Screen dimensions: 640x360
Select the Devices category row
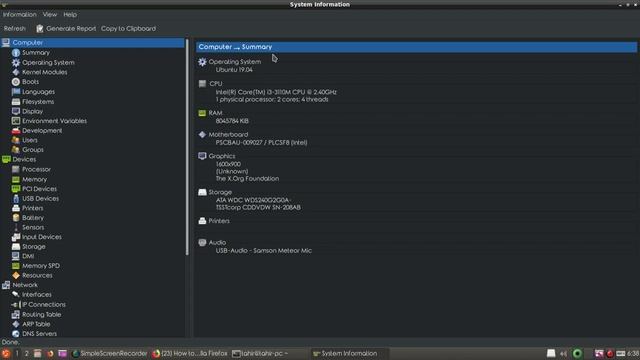(x=93, y=160)
